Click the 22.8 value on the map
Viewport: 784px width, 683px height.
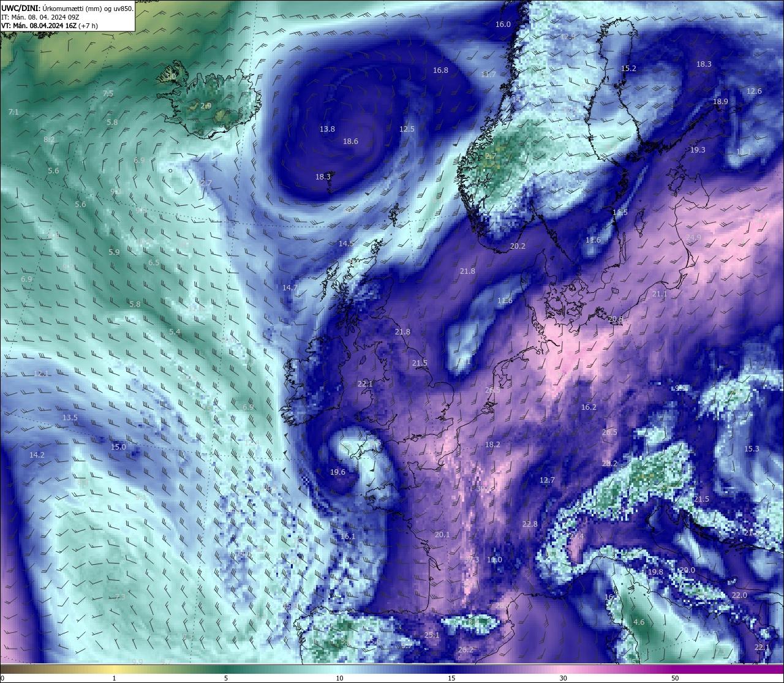coord(530,524)
